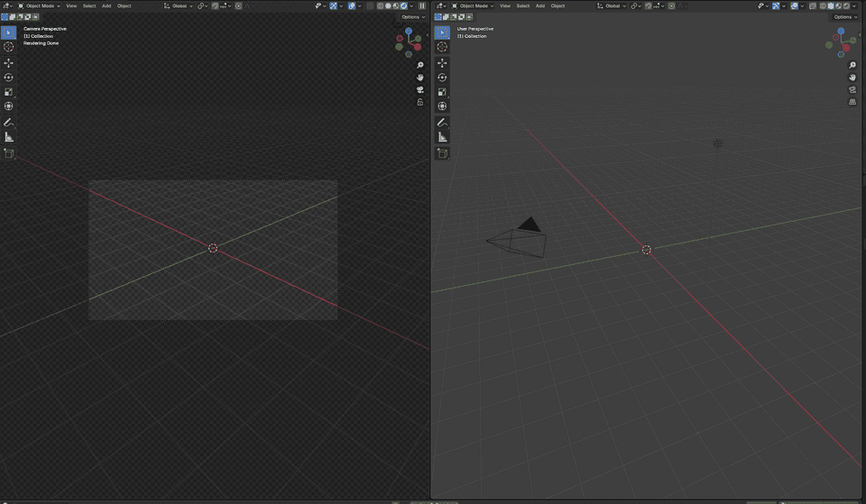The image size is (866, 504).
Task: Click the zoom magnifier in left viewport
Action: 419,65
